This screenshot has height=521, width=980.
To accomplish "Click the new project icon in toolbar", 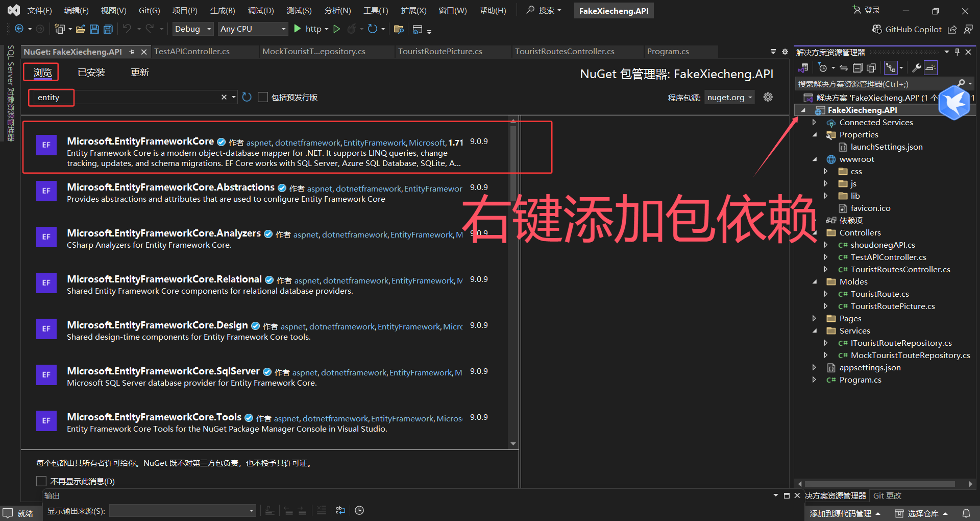I will click(60, 29).
